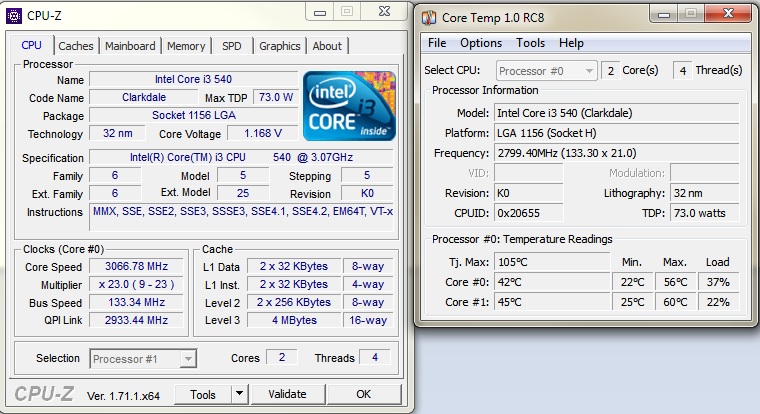760x414 pixels.
Task: Click the CPUID value 0x20655
Action: click(x=529, y=213)
